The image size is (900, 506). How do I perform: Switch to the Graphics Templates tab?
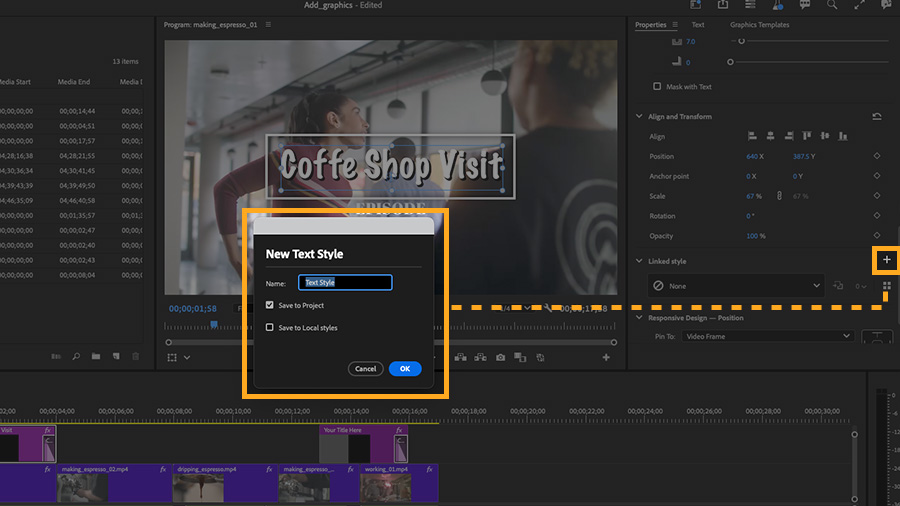pyautogui.click(x=759, y=25)
